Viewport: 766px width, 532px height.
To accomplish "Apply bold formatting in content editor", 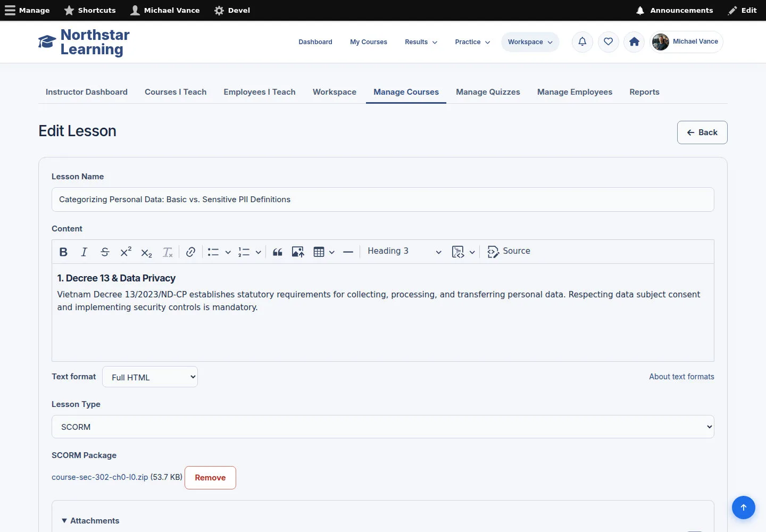I will click(63, 252).
